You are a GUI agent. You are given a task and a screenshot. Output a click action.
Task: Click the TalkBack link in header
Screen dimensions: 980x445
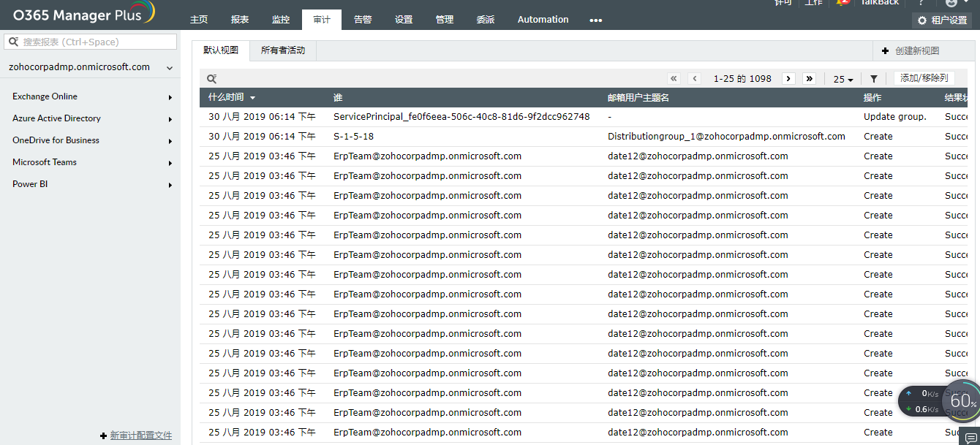(880, 2)
